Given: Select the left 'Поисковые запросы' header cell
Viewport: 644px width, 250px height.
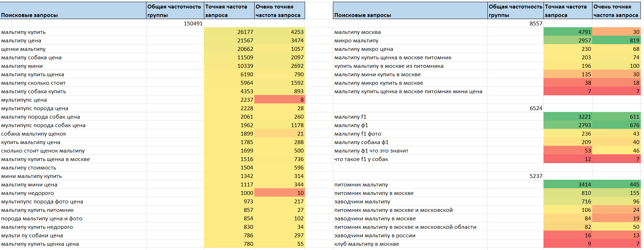Looking at the screenshot, I should (x=73, y=11).
